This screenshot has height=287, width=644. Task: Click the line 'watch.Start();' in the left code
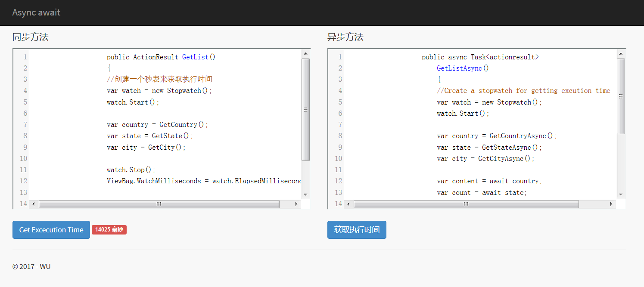point(133,102)
